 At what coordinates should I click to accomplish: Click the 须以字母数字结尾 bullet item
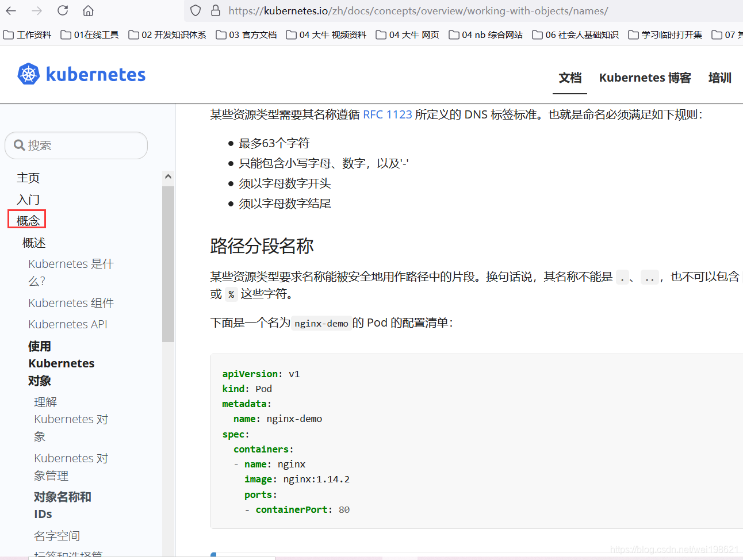[285, 204]
